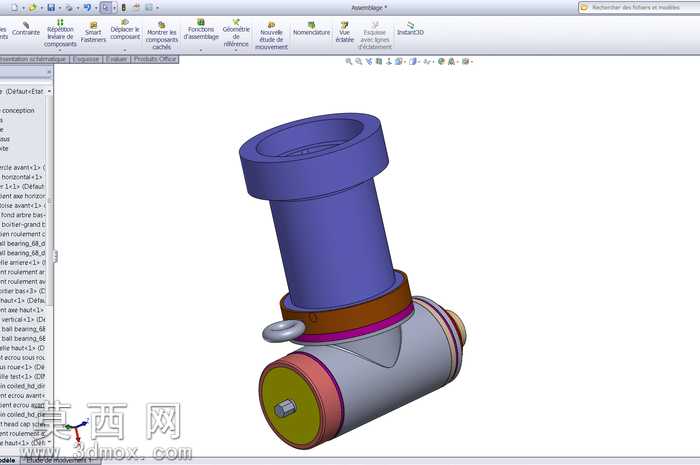Click the Print icon
Viewport: 700px width, 465px height.
click(x=69, y=8)
